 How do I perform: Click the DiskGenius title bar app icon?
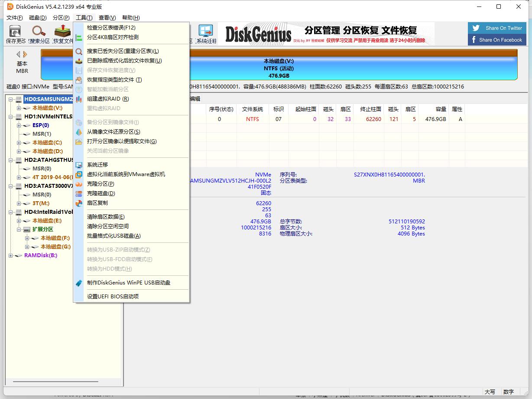(10, 7)
